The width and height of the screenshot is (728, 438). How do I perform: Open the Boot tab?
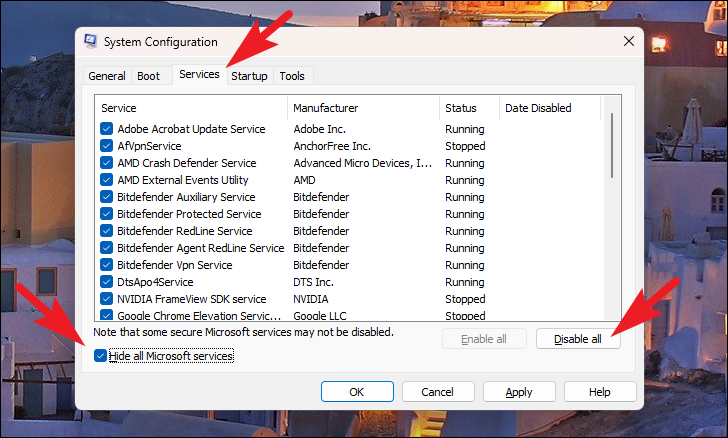tap(149, 76)
